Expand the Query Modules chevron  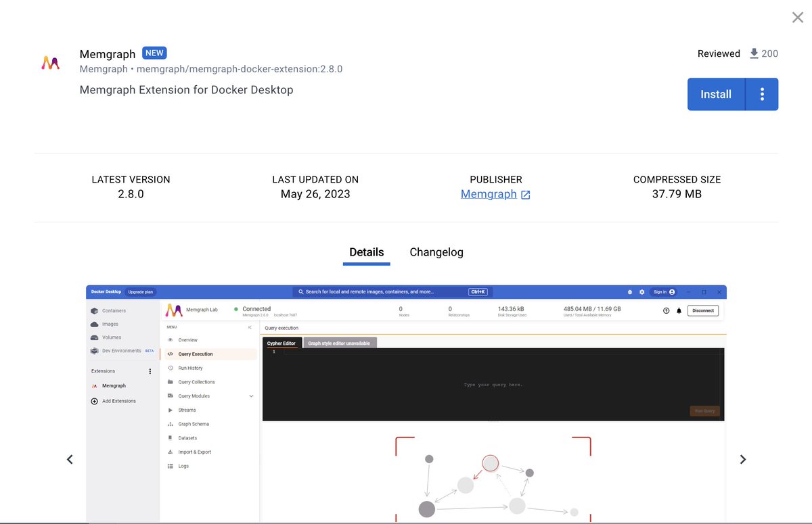(x=251, y=396)
